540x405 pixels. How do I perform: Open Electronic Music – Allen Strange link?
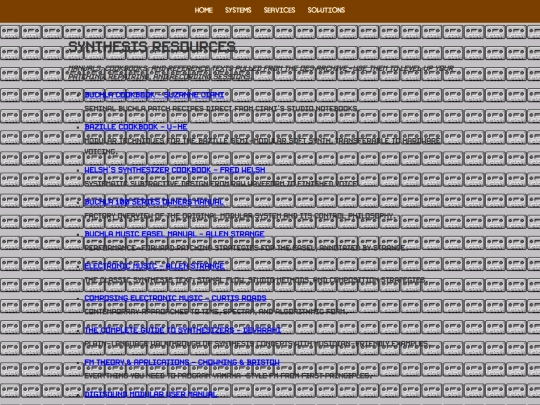(x=154, y=266)
